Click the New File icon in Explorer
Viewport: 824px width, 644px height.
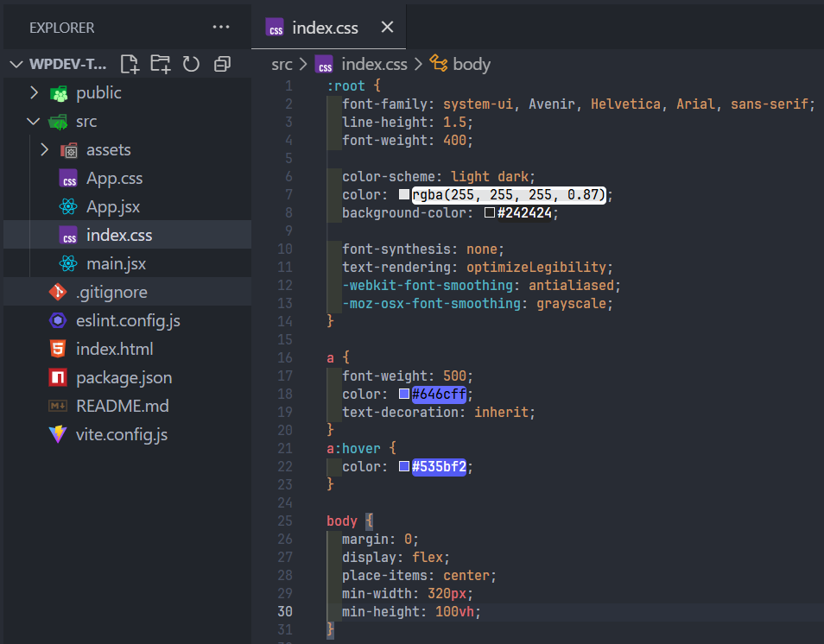tap(130, 64)
